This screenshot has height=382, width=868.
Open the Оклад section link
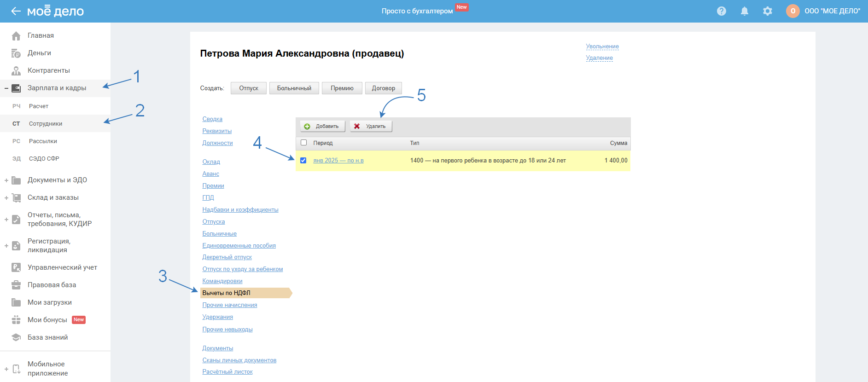tap(211, 162)
